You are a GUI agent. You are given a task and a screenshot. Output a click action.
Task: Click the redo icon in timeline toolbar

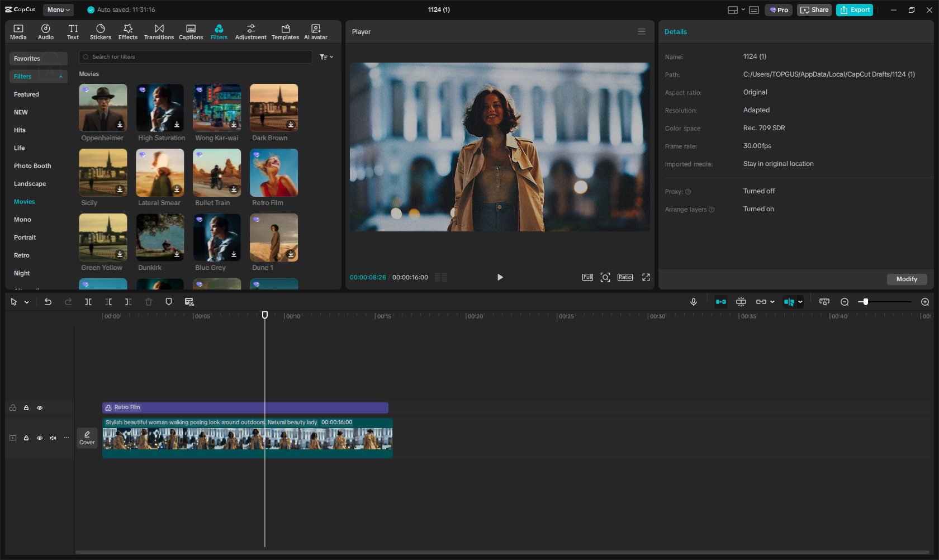pos(68,302)
